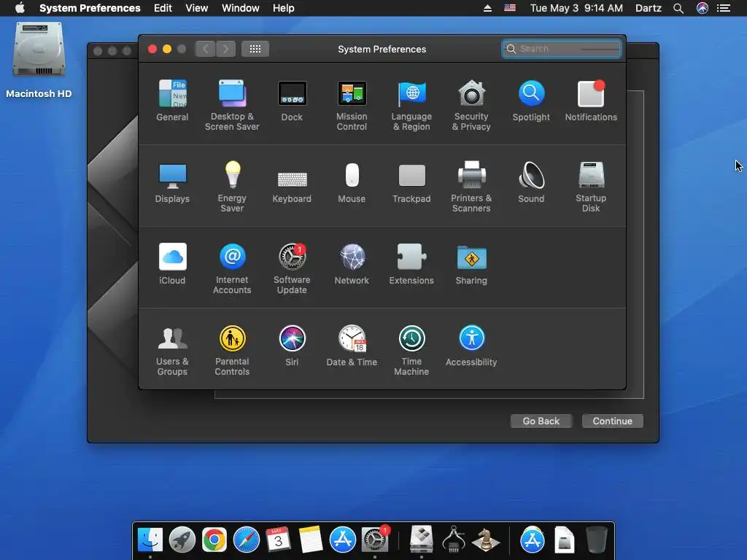Click Continue in the background window
Viewport: 747px width, 560px height.
(x=612, y=421)
